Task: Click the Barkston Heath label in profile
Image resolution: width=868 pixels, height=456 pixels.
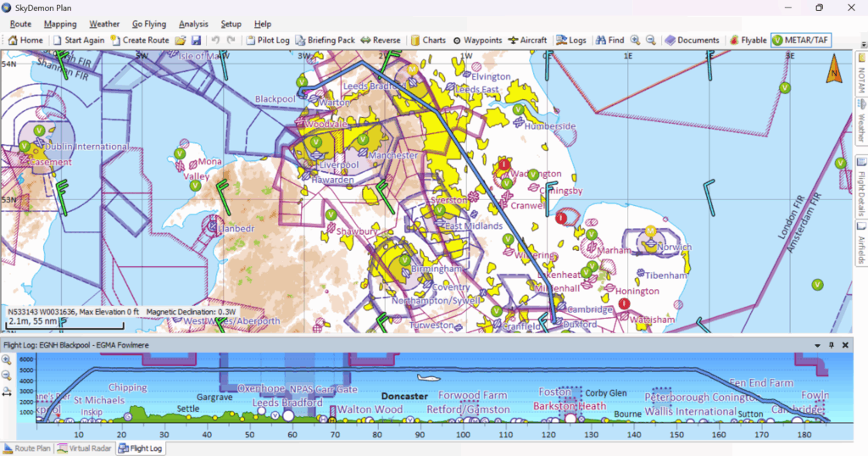Action: point(570,406)
